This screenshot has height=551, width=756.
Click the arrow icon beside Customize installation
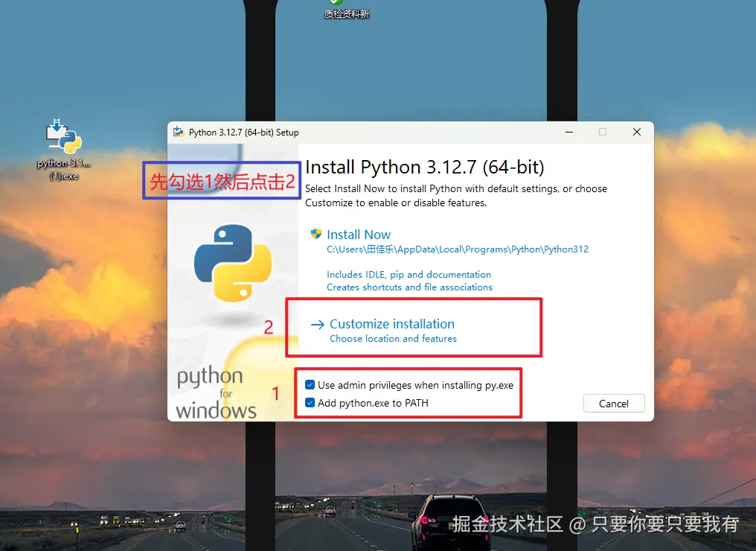(x=317, y=325)
